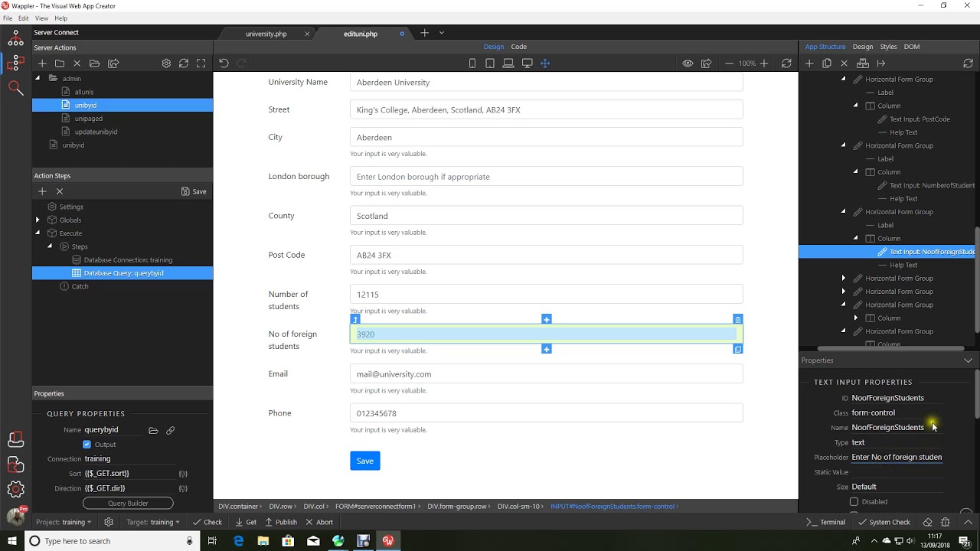Open the Size Default dropdown

tap(896, 487)
